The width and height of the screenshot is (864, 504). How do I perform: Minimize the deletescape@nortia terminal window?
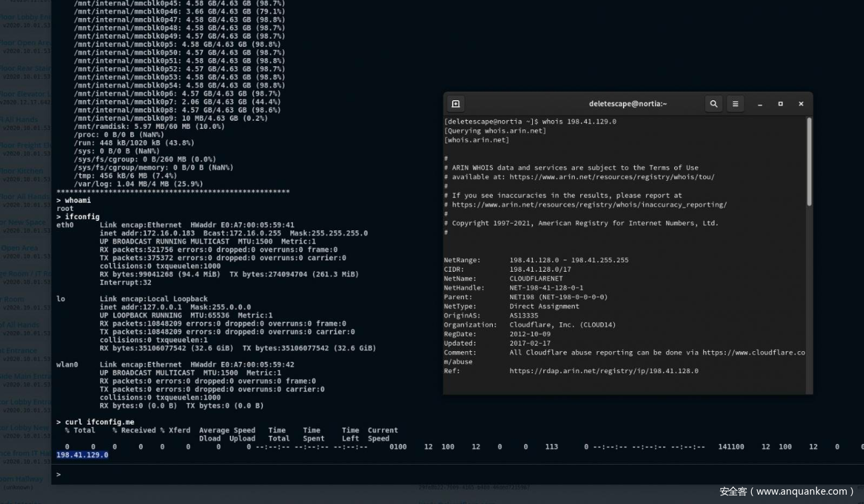point(760,104)
